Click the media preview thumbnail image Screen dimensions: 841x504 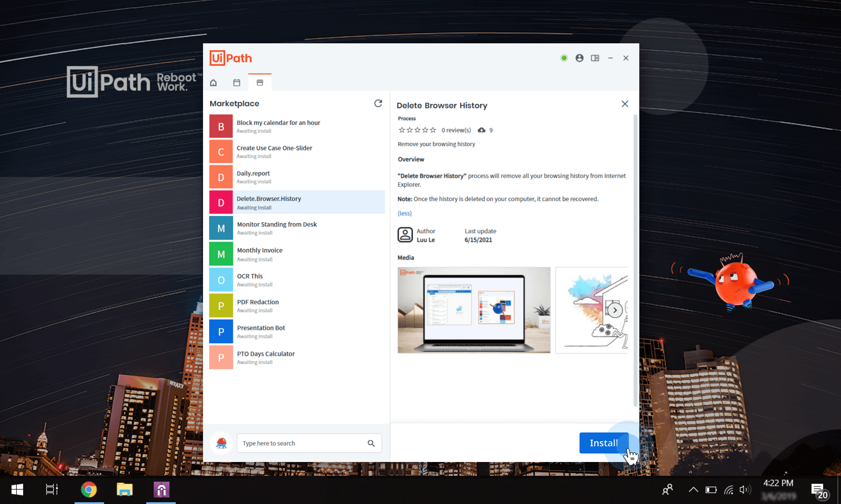tap(474, 310)
